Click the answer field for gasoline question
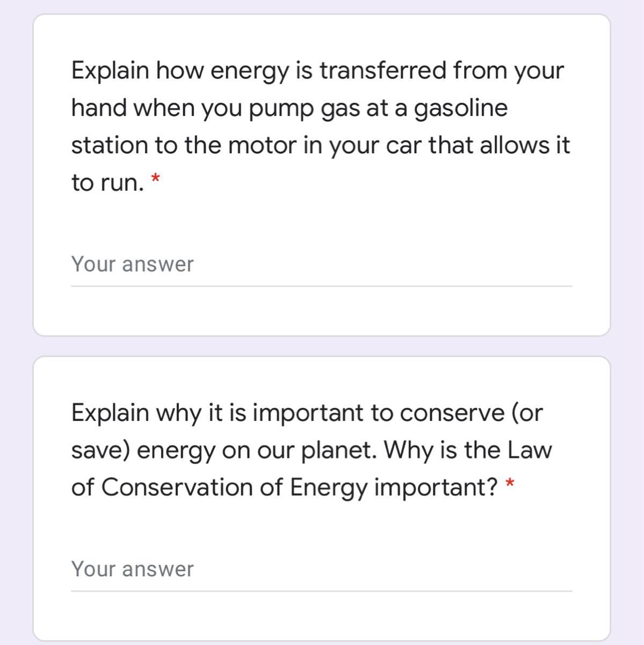This screenshot has width=644, height=645. [x=321, y=264]
